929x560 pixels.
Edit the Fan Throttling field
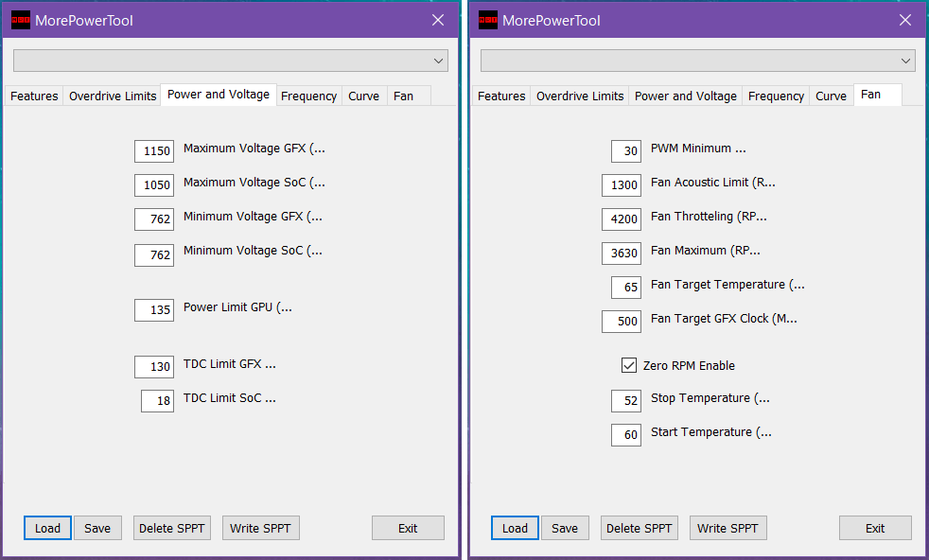(622, 219)
